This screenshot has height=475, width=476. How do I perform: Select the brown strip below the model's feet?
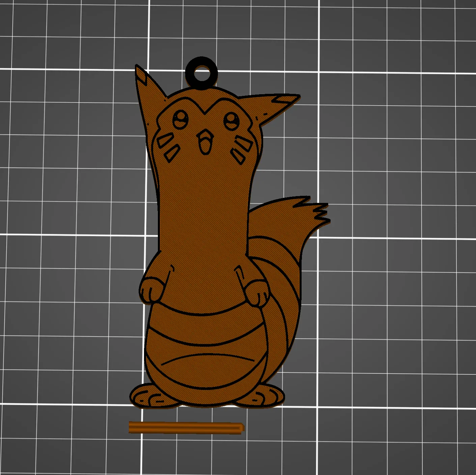(x=187, y=428)
